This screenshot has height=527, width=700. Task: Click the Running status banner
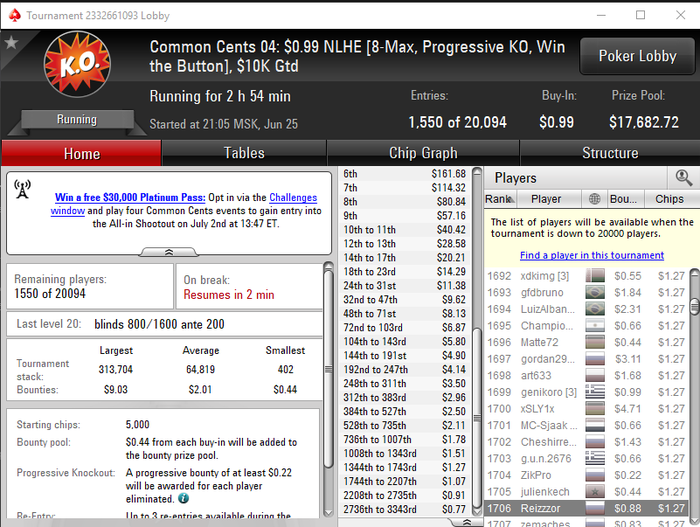point(77,119)
